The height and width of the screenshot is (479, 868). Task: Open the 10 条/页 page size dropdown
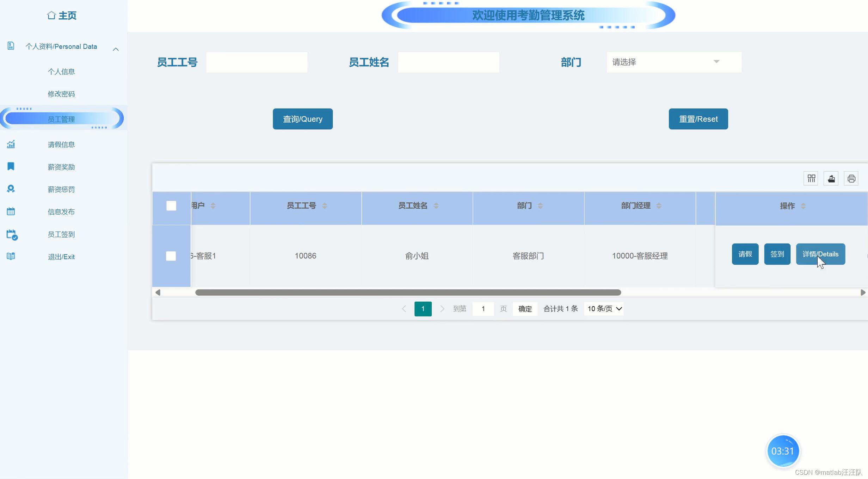(x=604, y=309)
